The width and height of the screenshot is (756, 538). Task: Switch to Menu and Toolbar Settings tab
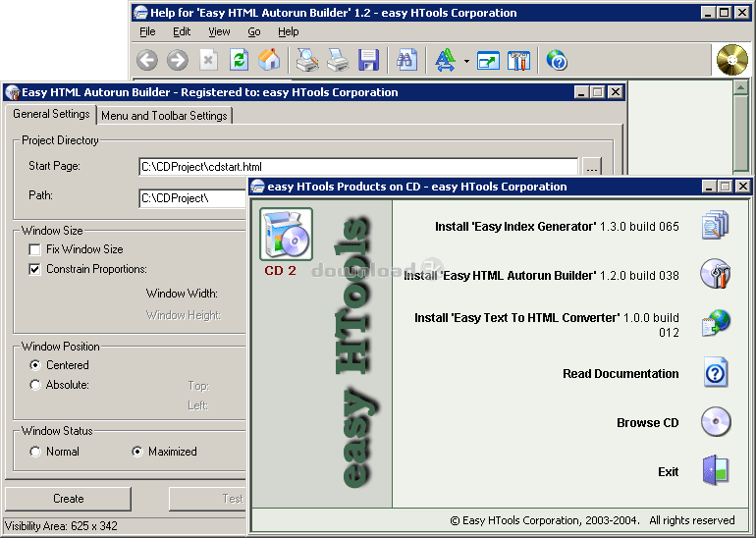coord(164,116)
